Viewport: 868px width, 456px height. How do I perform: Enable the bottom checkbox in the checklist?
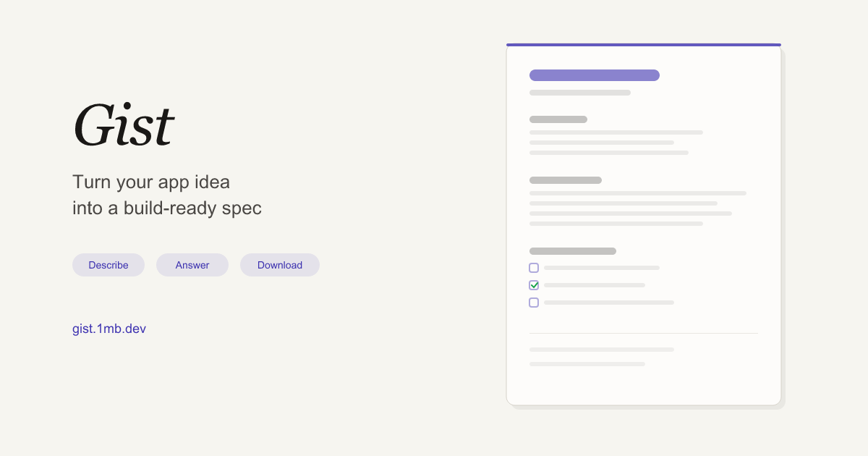534,303
